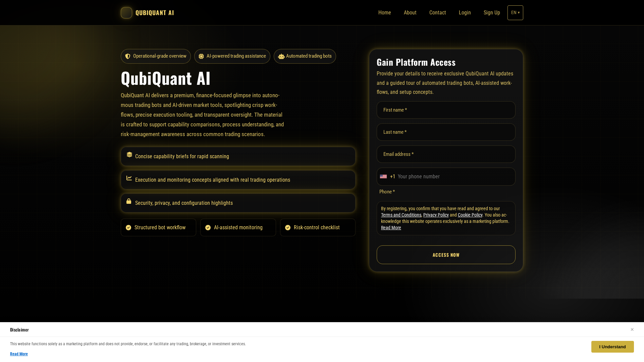Viewport: 644px width, 362px height.
Task: Select the Operational-grade overview pill
Action: (x=156, y=56)
